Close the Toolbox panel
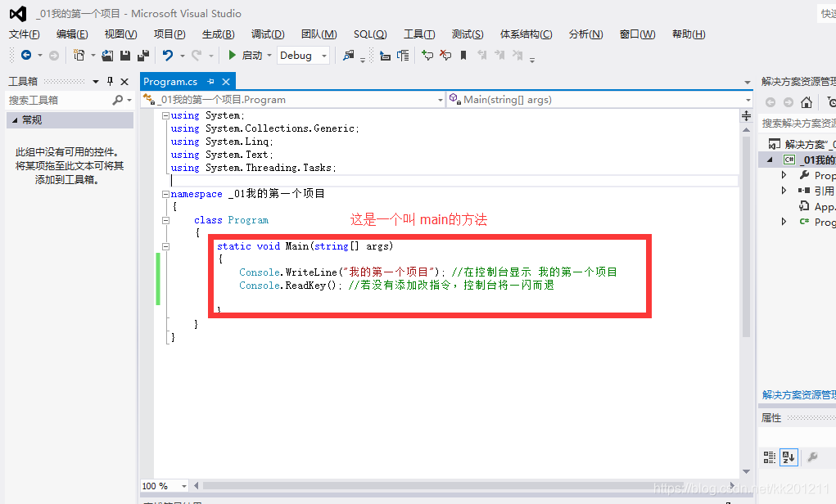The width and height of the screenshot is (836, 504). tap(124, 82)
